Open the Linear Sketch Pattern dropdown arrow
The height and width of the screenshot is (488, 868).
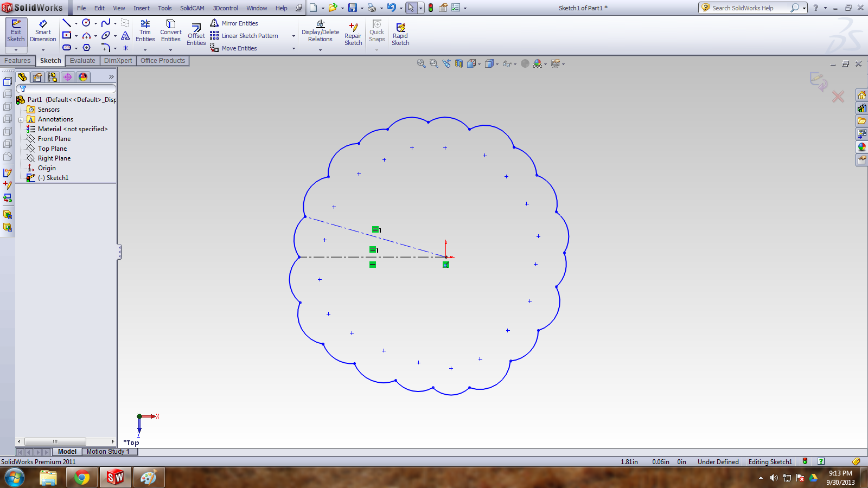(x=293, y=36)
